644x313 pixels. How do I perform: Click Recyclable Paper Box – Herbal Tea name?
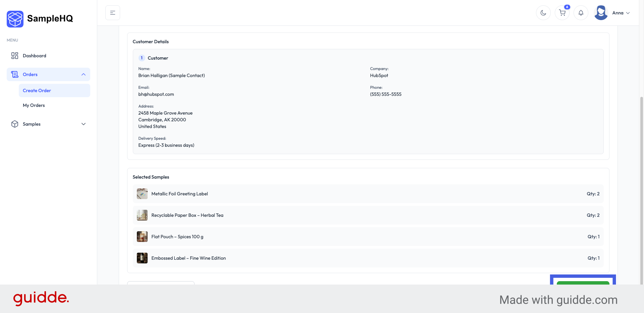[x=187, y=215]
